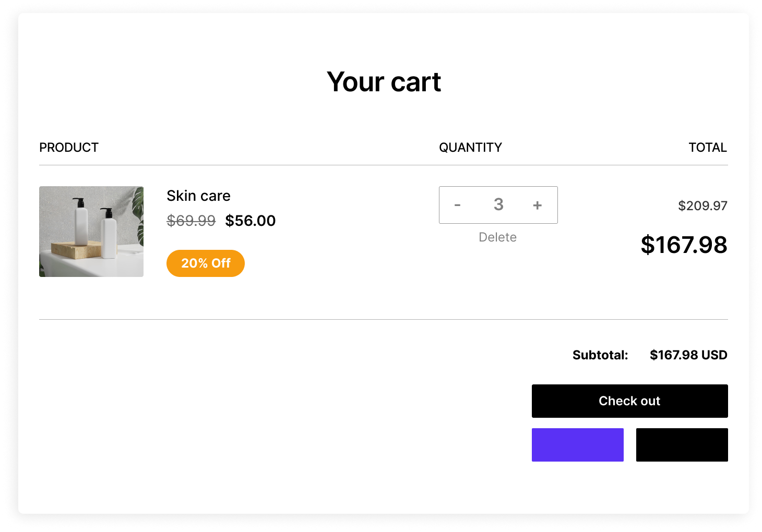The image size is (762, 532).
Task: Click the Your cart heading
Action: pyautogui.click(x=384, y=82)
